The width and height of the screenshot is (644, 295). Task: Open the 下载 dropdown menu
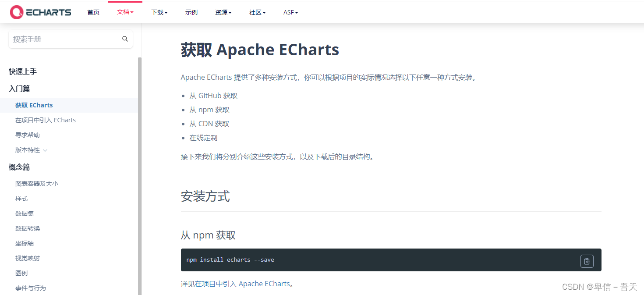(x=159, y=12)
